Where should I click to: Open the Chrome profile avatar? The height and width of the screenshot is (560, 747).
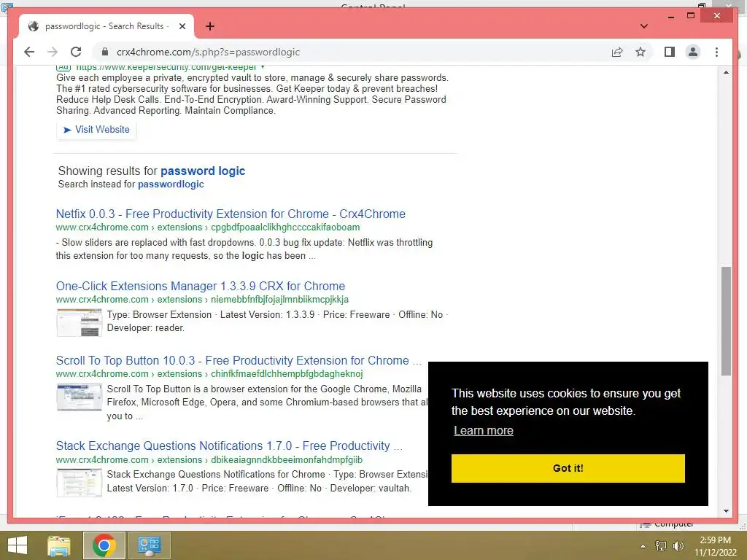(693, 52)
